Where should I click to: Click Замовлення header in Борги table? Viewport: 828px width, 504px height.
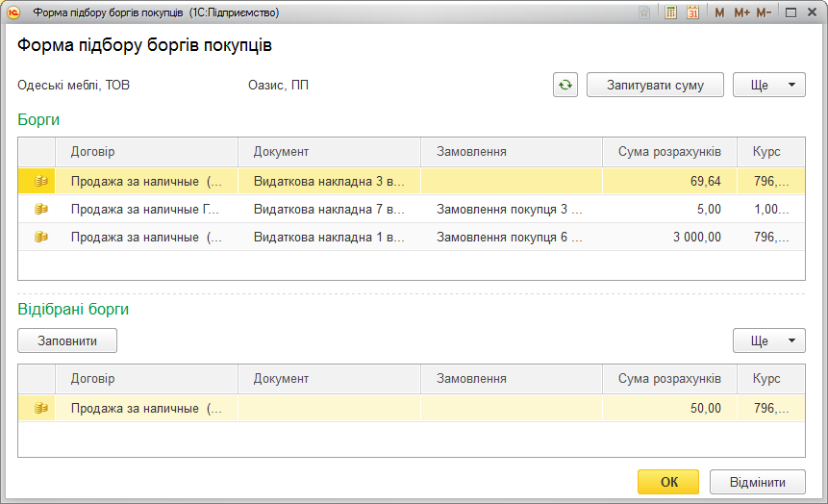coord(512,152)
